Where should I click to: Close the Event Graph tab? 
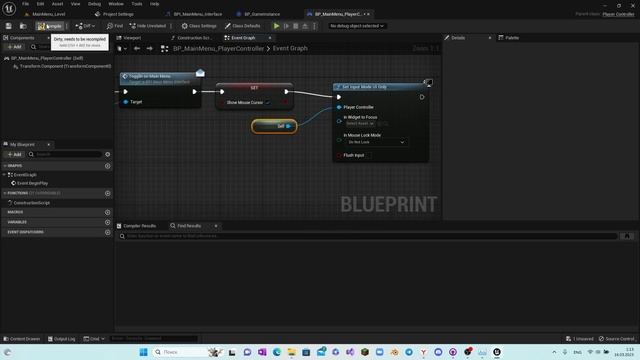coord(270,38)
